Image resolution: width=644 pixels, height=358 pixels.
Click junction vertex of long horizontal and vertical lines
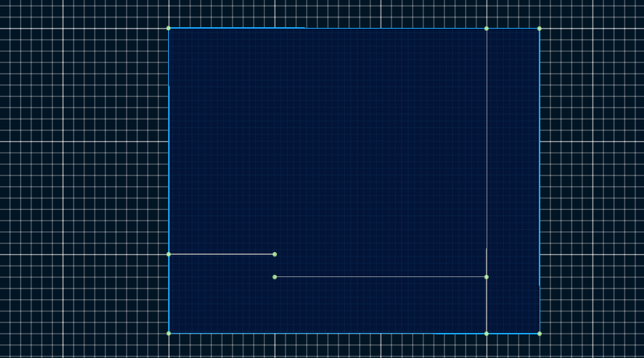[x=487, y=277]
